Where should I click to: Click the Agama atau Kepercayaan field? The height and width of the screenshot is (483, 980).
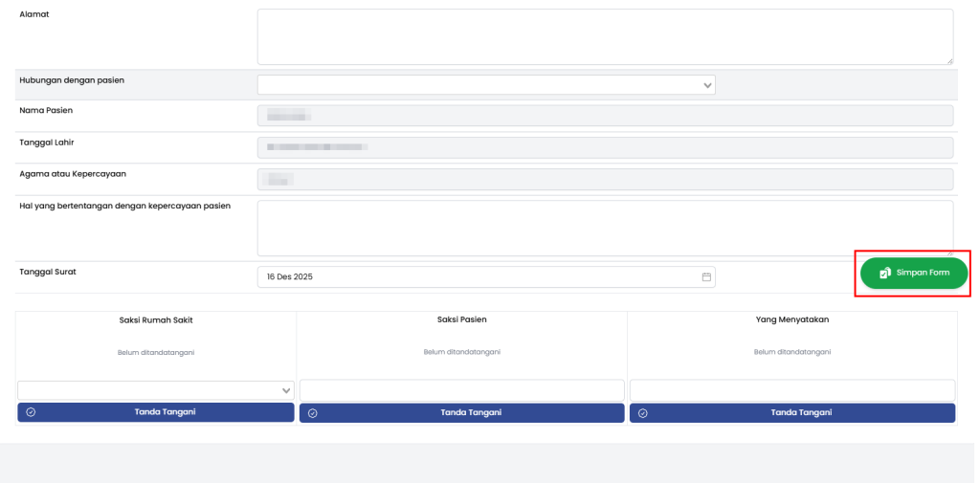[x=605, y=179]
